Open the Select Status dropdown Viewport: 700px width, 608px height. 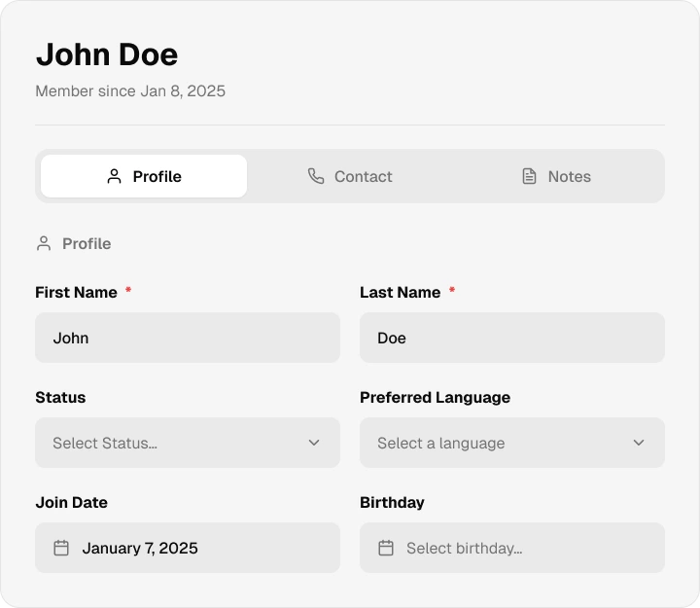(188, 443)
